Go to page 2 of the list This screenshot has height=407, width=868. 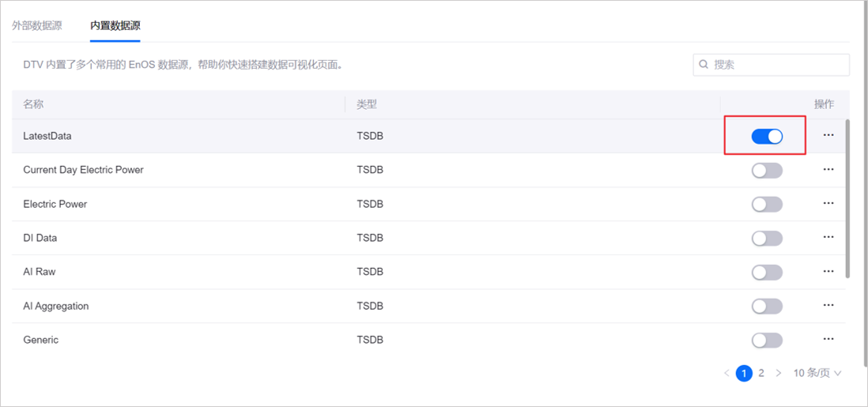761,373
